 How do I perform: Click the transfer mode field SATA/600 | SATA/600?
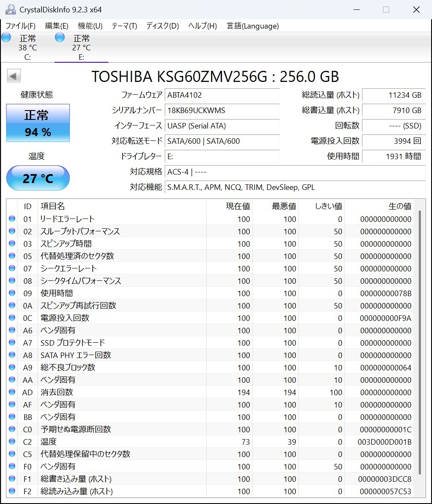point(222,141)
